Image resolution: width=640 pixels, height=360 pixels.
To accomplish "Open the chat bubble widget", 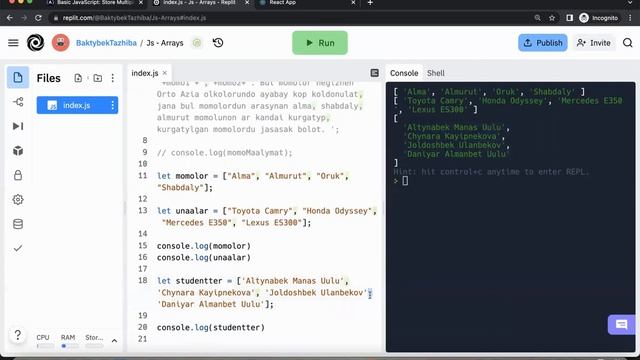I will 621,324.
